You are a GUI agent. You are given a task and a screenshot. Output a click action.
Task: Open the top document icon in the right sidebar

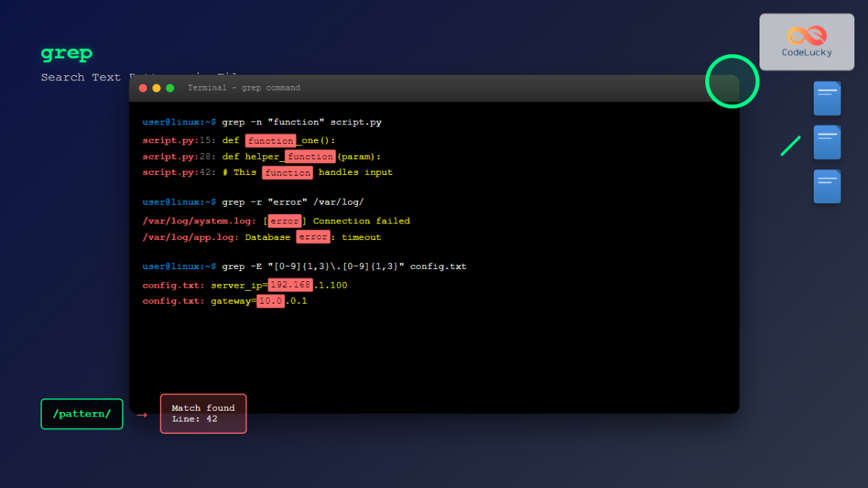click(x=826, y=98)
